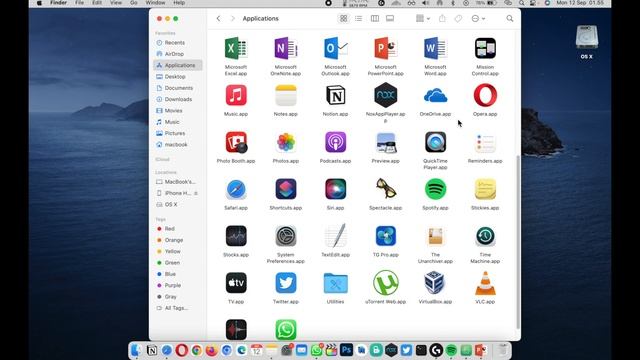Select The Unarchiver.app icon

tap(435, 236)
